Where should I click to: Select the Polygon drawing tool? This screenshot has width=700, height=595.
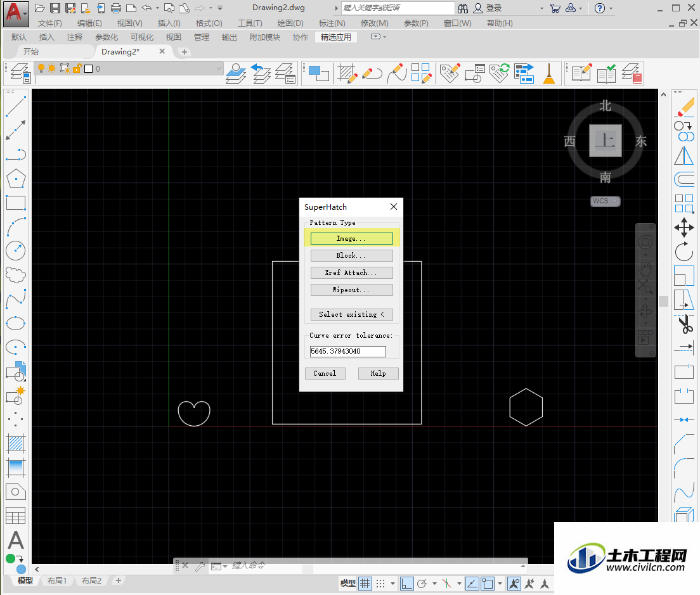pyautogui.click(x=16, y=179)
